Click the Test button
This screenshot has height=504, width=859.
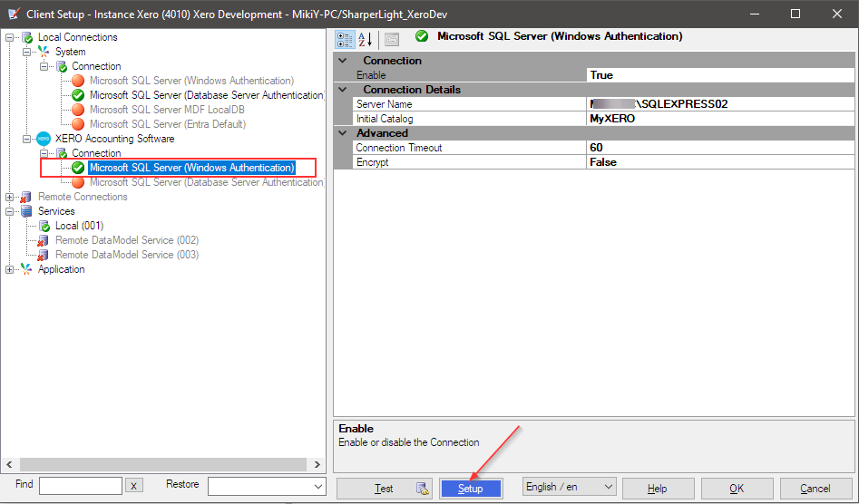tap(384, 489)
